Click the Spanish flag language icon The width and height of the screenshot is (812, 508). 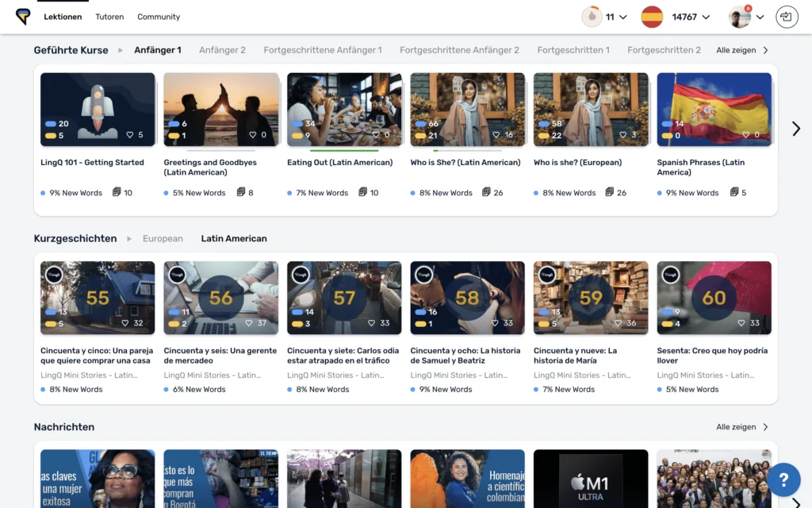tap(652, 17)
